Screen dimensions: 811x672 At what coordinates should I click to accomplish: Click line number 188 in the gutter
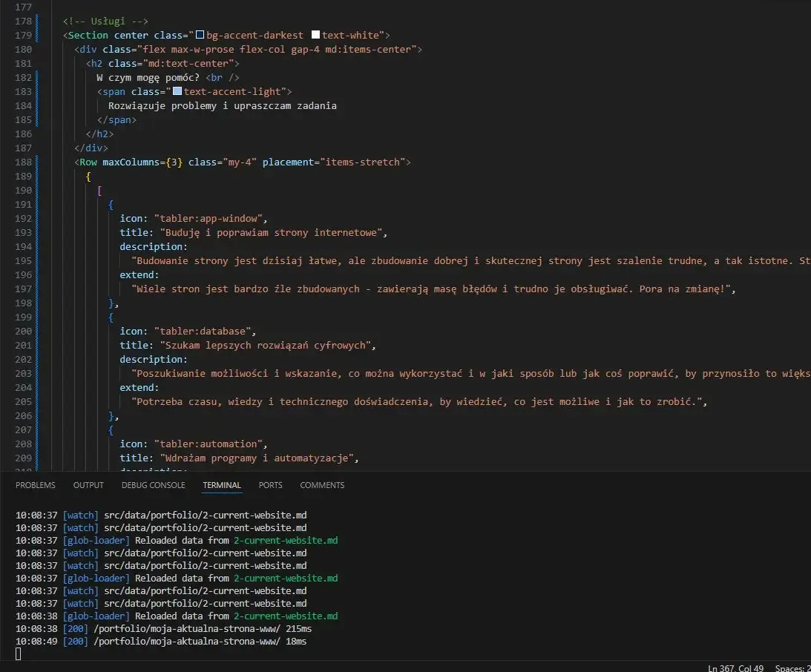pyautogui.click(x=23, y=162)
